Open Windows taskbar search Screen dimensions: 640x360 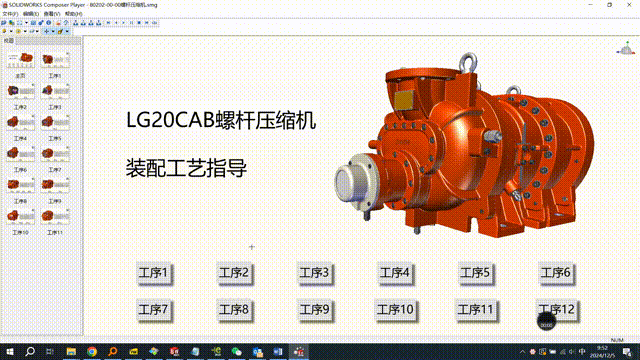30,351
